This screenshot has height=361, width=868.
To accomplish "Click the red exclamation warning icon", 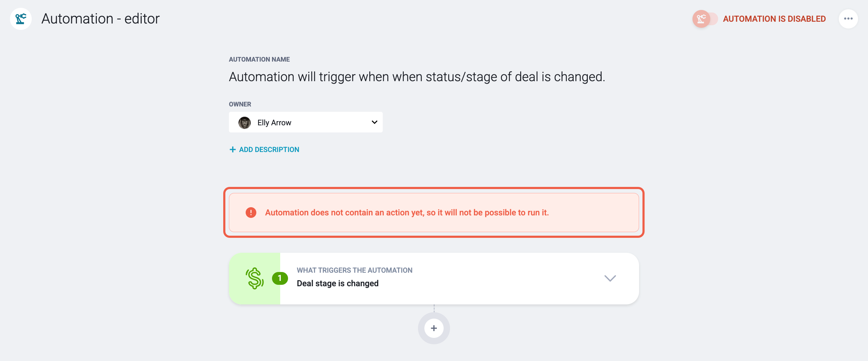I will tap(251, 213).
